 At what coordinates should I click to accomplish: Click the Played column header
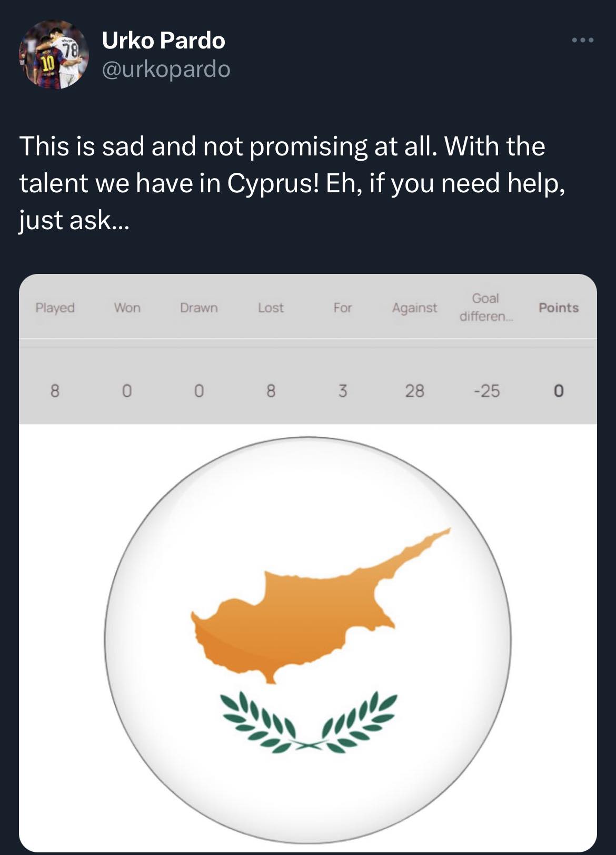[x=55, y=308]
